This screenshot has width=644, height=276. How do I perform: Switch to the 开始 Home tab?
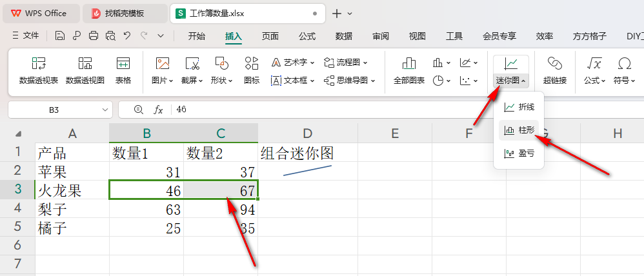point(196,36)
